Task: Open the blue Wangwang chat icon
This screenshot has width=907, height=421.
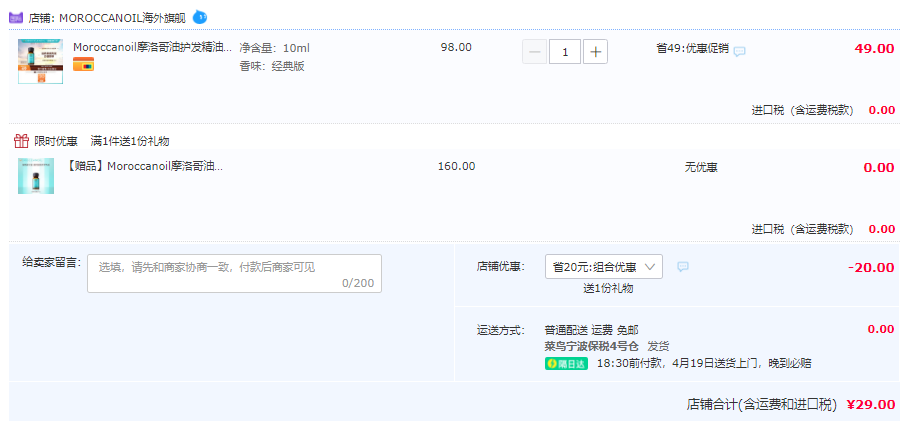Action: point(200,17)
